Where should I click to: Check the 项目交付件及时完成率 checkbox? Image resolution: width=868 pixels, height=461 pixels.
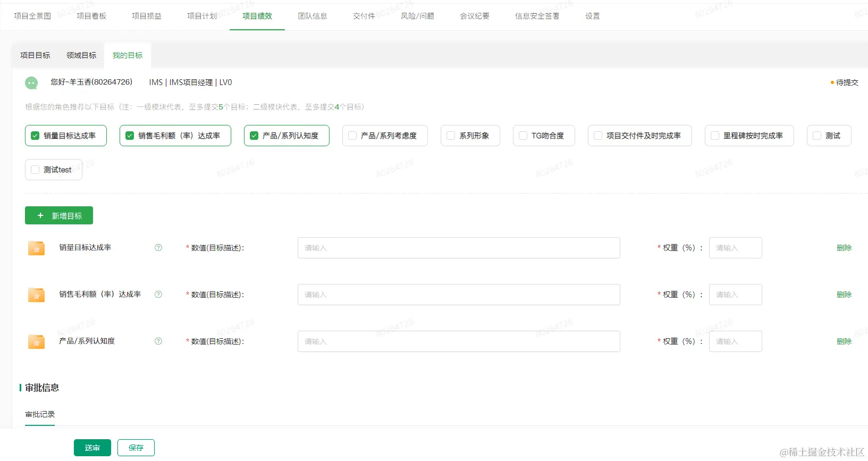point(598,136)
